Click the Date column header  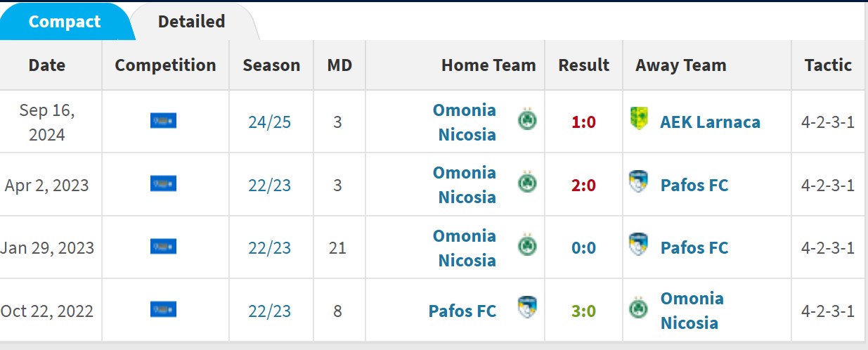[x=47, y=65]
